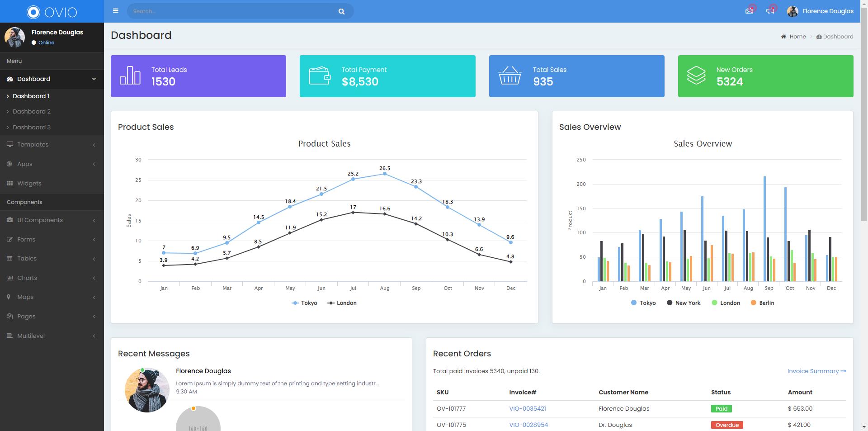This screenshot has width=868, height=431.
Task: Toggle Tokyo series in Product Sales legend
Action: pos(304,303)
